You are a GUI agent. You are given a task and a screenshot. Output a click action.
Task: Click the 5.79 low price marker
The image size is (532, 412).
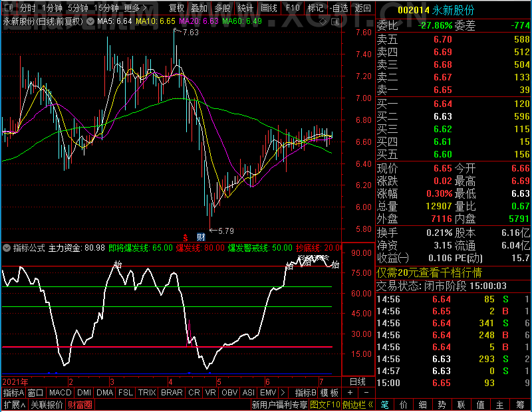226,231
